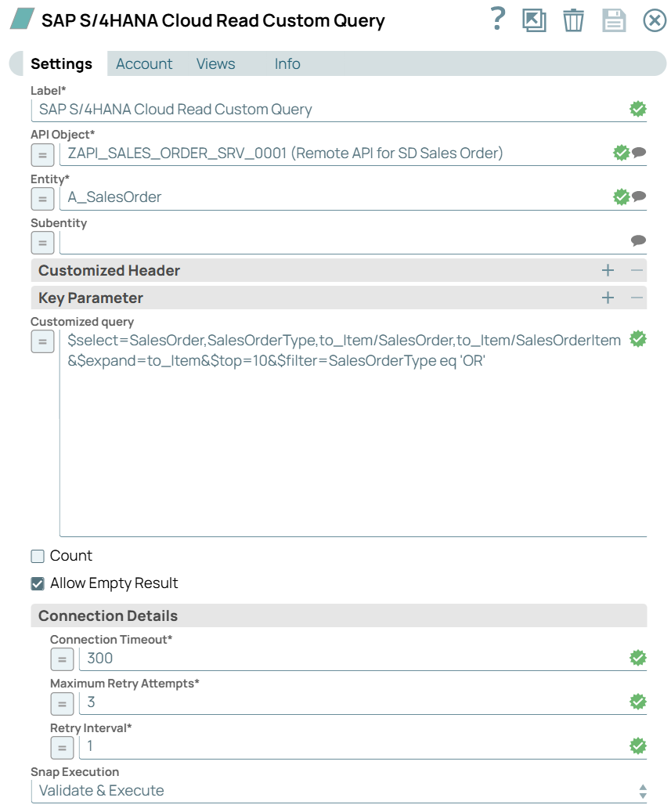Toggle expression button for Retry Interval
671x812 pixels.
62,748
